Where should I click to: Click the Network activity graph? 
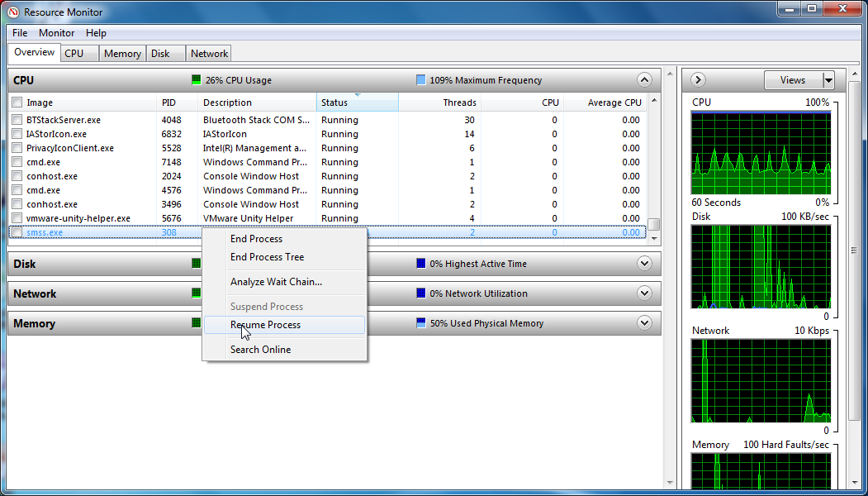(x=761, y=381)
